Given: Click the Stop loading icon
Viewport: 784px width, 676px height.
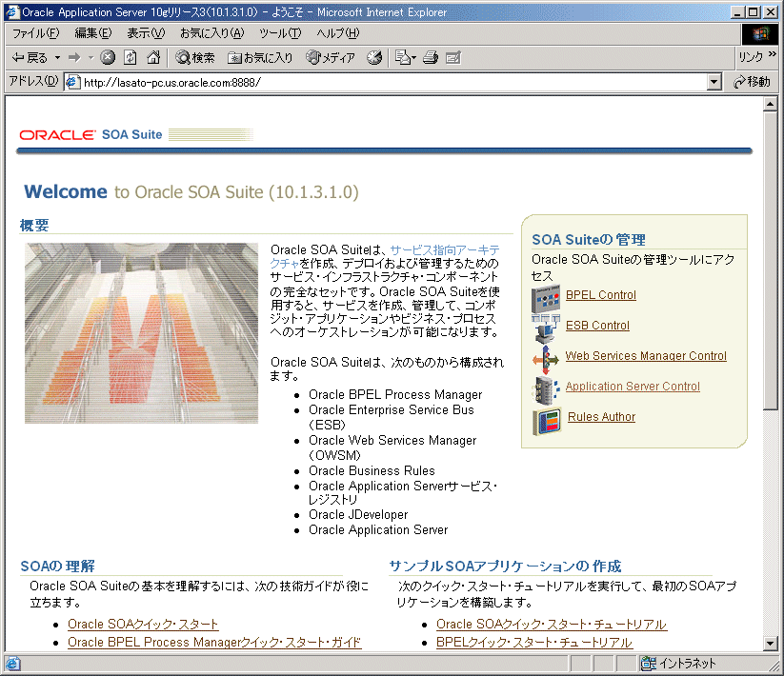Looking at the screenshot, I should 107,58.
